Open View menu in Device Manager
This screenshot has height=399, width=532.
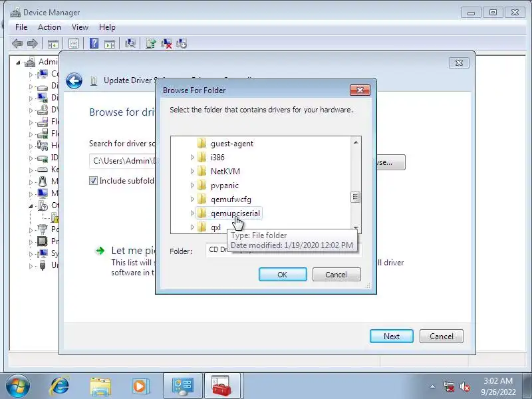[x=80, y=27]
